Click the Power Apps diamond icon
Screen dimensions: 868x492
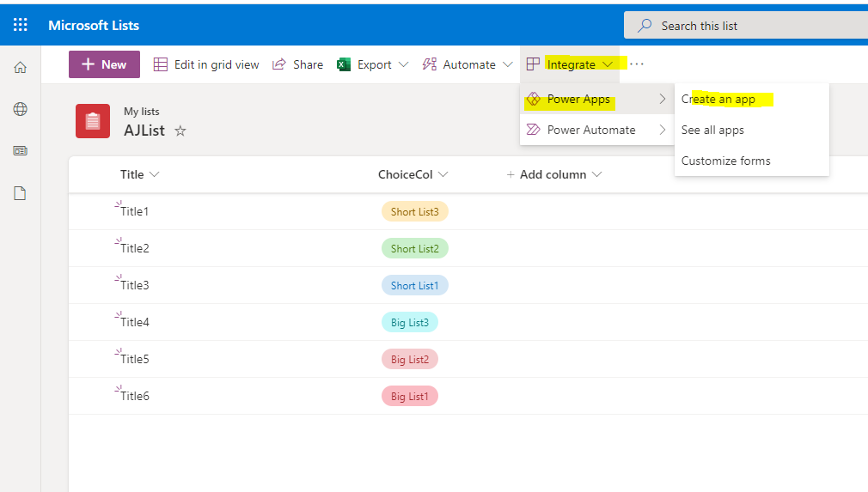[533, 99]
